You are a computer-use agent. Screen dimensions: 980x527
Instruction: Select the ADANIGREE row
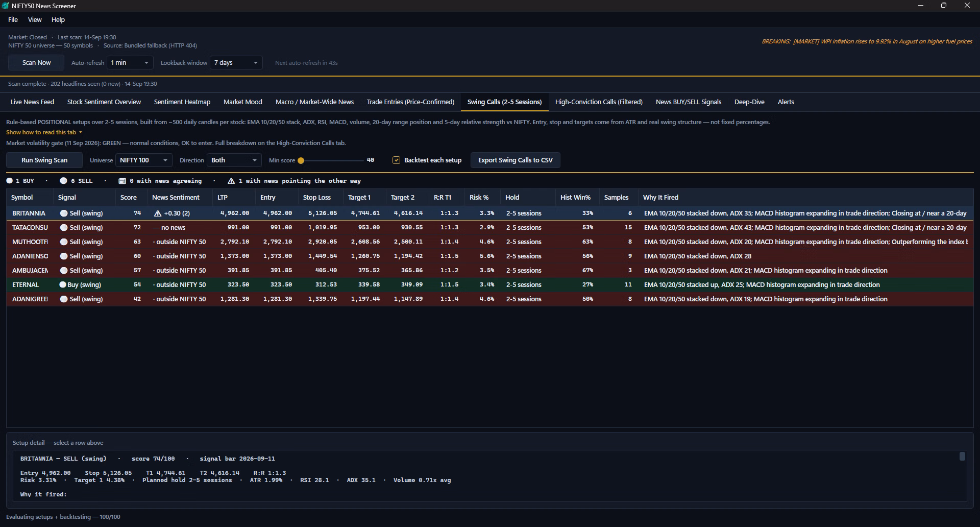click(489, 299)
